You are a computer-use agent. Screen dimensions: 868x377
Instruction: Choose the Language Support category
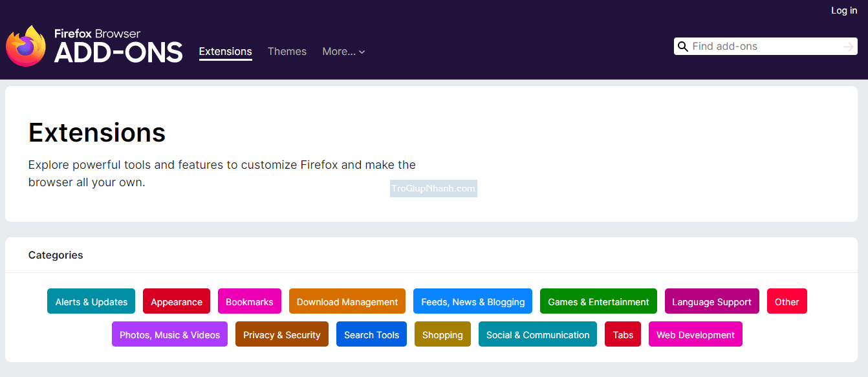coord(711,302)
